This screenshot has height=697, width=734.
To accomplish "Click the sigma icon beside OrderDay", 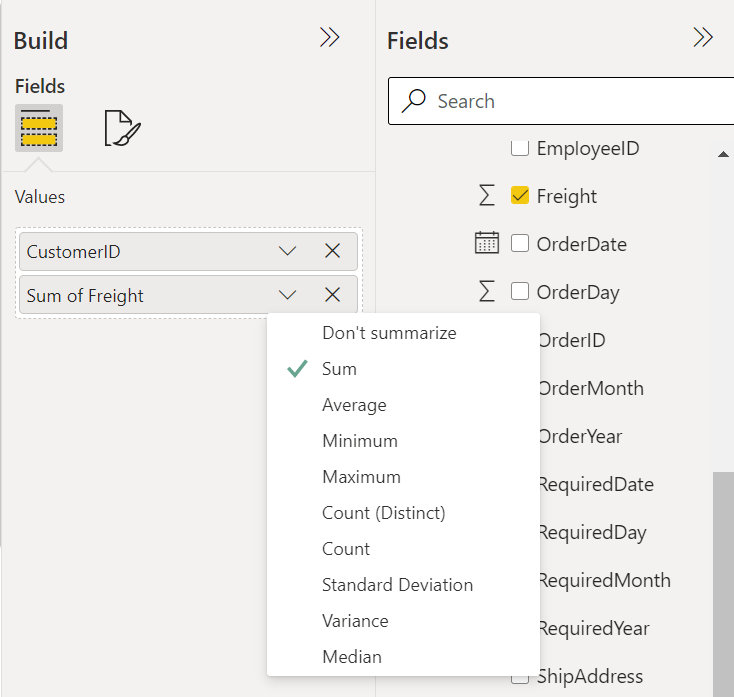I will [487, 291].
